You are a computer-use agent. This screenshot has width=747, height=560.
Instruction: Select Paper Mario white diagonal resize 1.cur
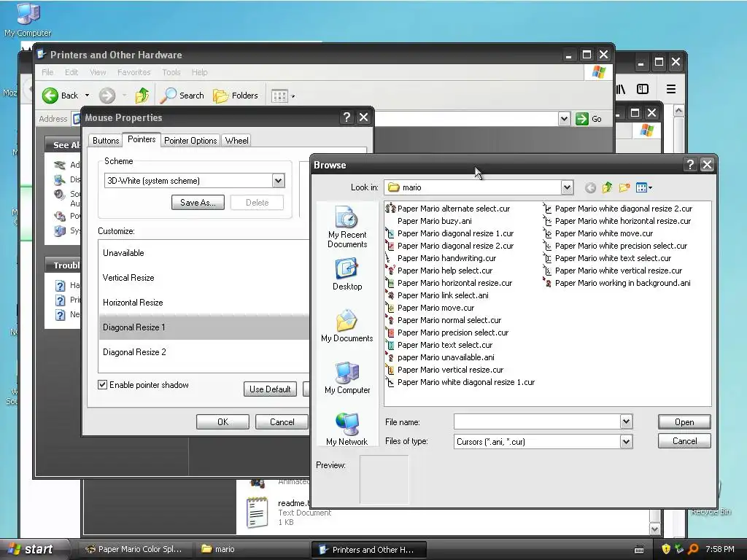pos(460,382)
